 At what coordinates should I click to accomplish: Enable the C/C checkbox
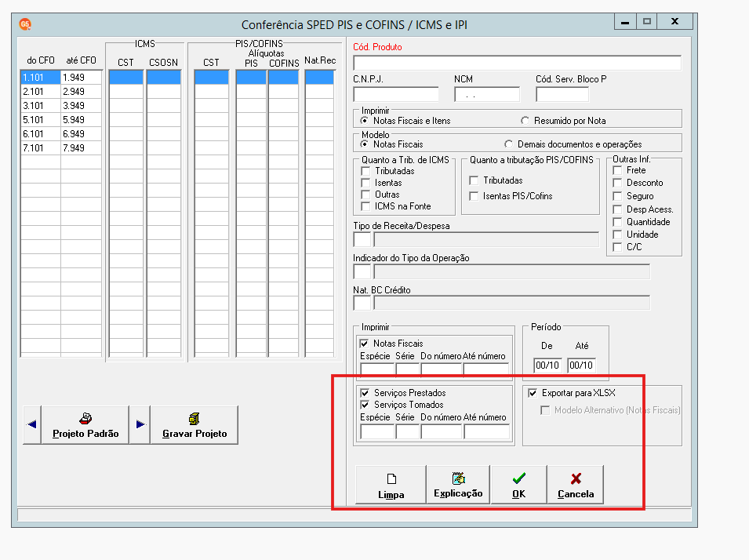[x=617, y=246]
